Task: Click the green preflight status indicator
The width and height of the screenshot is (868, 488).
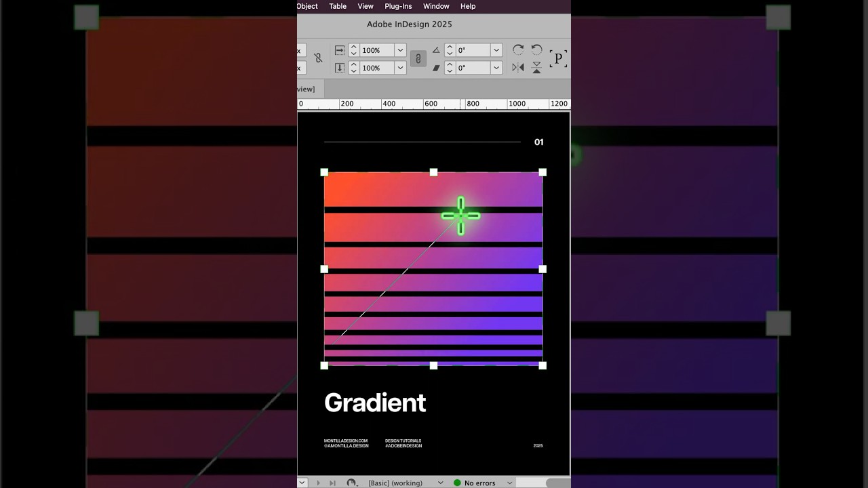Action: pyautogui.click(x=457, y=483)
